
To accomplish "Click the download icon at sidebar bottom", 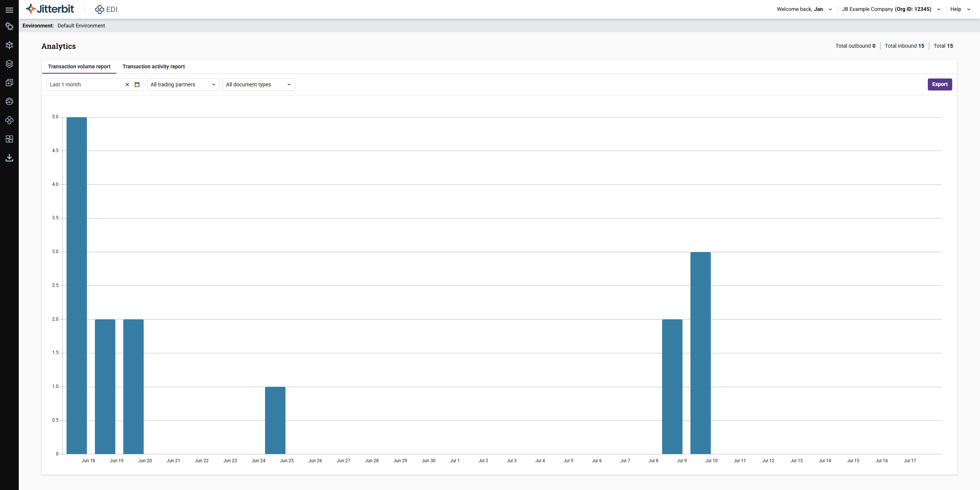I will [x=9, y=158].
